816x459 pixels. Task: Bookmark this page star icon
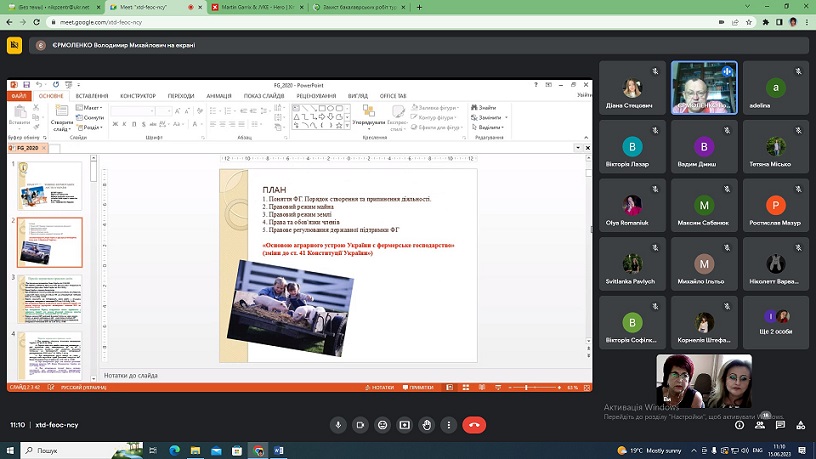coord(749,22)
